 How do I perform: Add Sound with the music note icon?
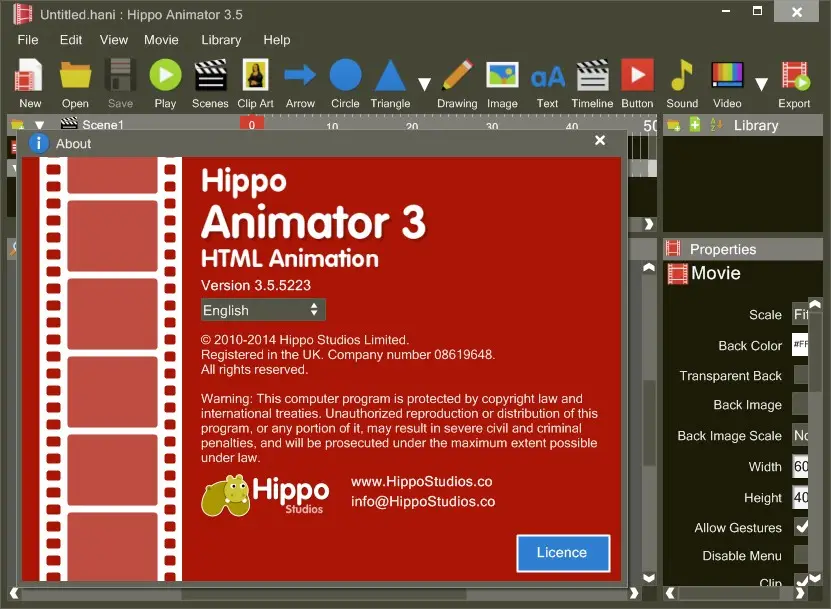[682, 83]
